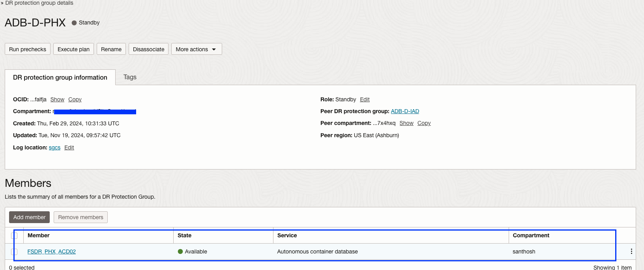Tick the FSDR_PHX_ACD02 row checkbox

pyautogui.click(x=14, y=251)
